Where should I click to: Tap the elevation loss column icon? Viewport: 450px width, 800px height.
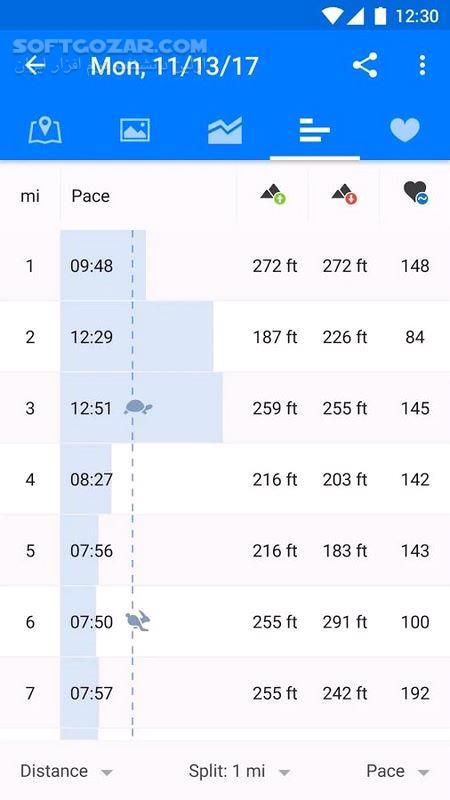tap(344, 194)
